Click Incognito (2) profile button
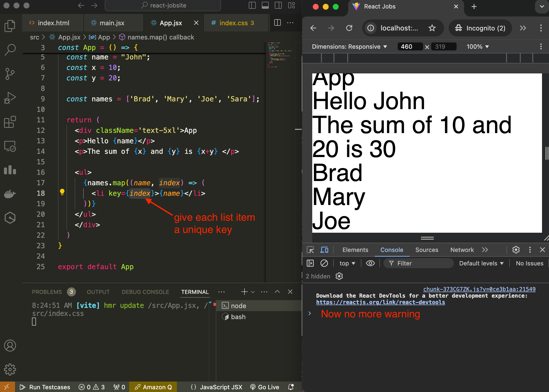Viewport: 549px width, 392px height. (x=480, y=28)
